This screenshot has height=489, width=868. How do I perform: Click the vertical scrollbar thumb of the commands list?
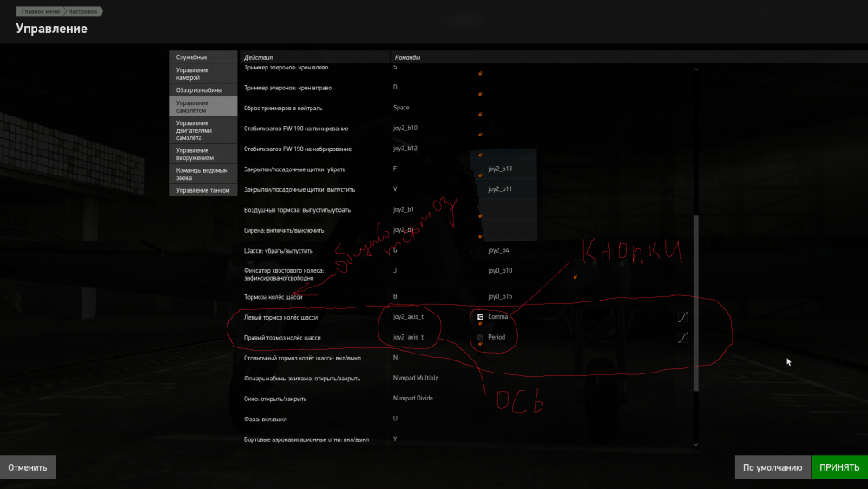(696, 303)
